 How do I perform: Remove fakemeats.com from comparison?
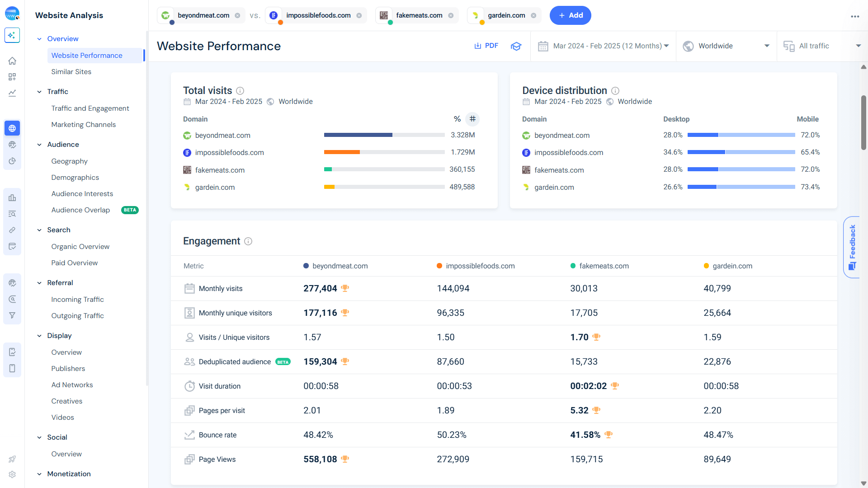451,15
